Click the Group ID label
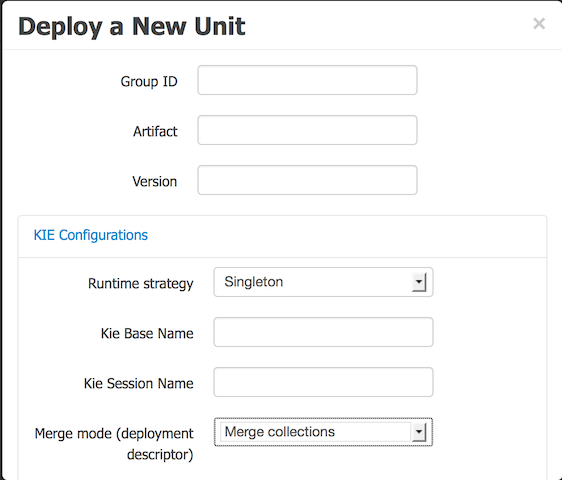The image size is (562, 480). (149, 81)
